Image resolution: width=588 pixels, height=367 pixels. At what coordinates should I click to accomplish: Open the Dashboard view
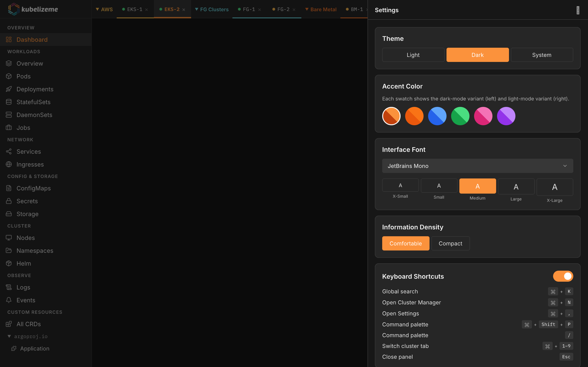coord(32,39)
